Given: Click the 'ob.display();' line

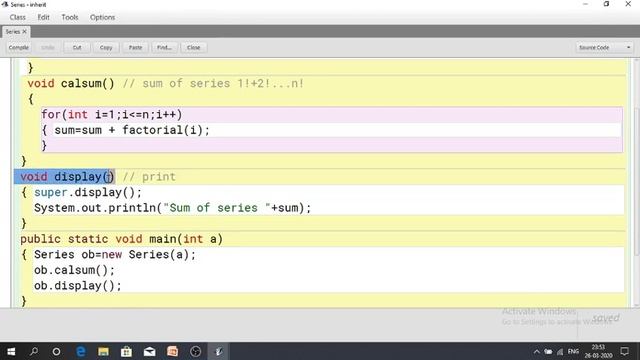Looking at the screenshot, I should click(78, 286).
